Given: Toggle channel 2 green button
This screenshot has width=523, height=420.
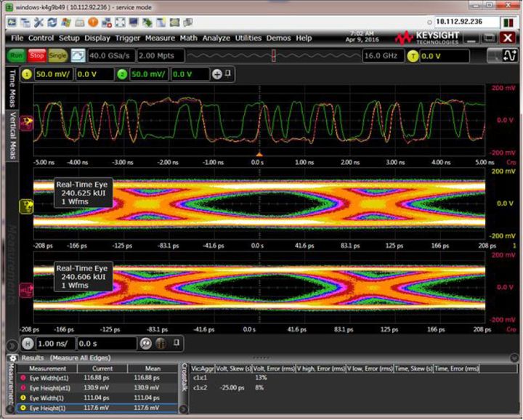Looking at the screenshot, I should [x=122, y=74].
